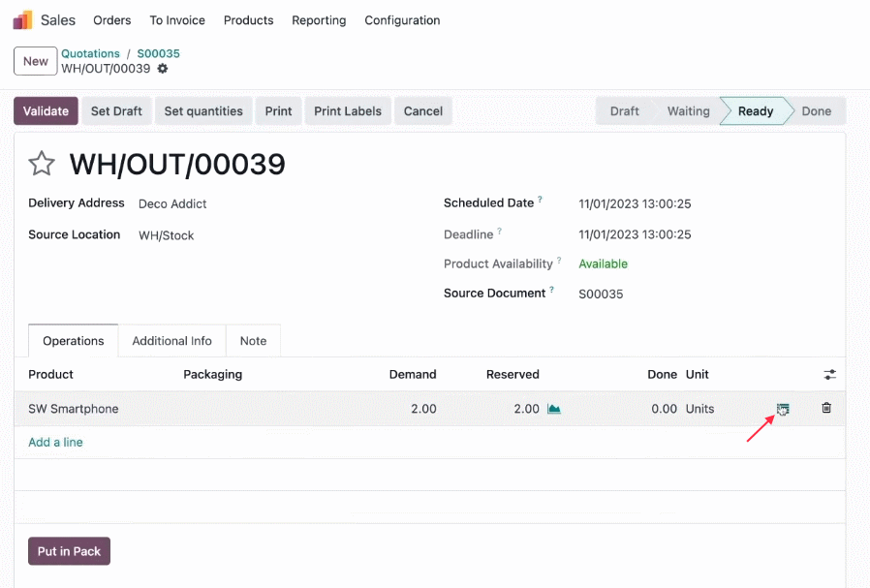This screenshot has height=588, width=870.
Task: Click the Available status text
Action: pos(604,264)
